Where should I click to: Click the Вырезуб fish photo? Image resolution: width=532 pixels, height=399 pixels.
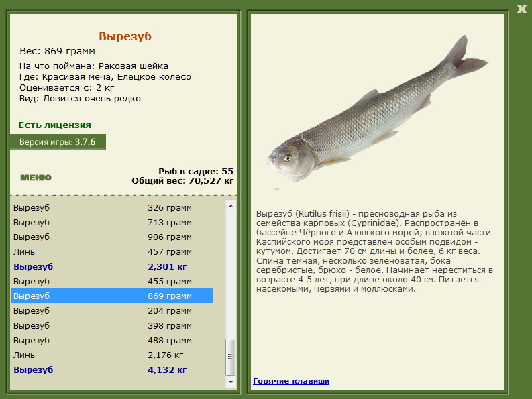(376, 110)
